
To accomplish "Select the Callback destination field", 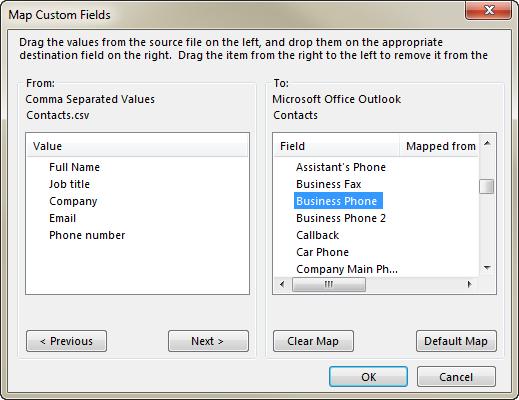I will pos(317,235).
